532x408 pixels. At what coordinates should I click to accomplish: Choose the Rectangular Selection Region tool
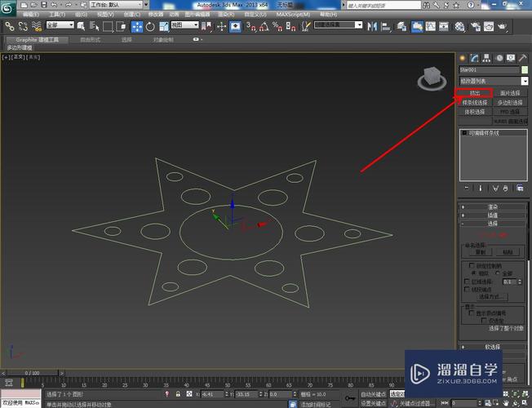[x=108, y=26]
